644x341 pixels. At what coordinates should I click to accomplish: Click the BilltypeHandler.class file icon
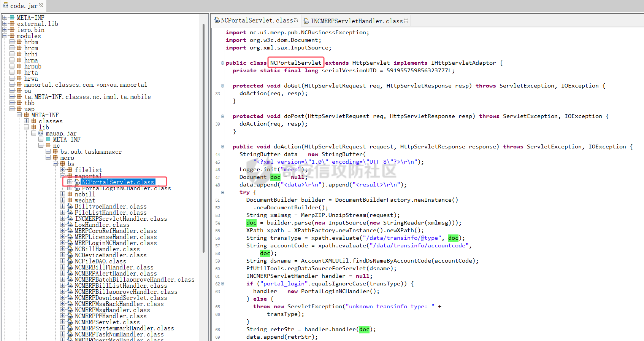coord(70,206)
